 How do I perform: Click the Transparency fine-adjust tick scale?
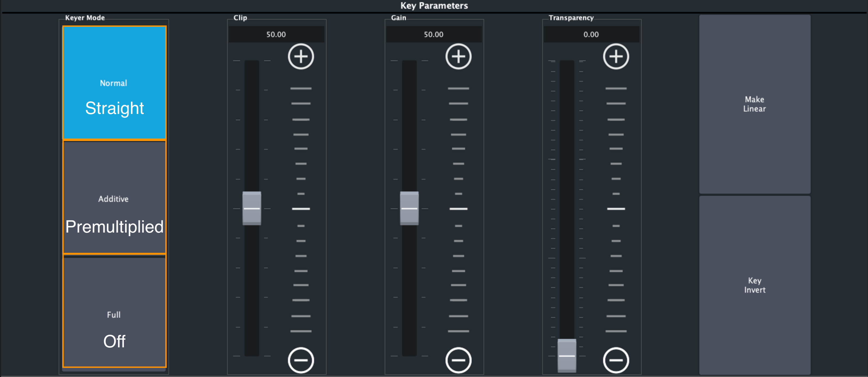point(616,209)
